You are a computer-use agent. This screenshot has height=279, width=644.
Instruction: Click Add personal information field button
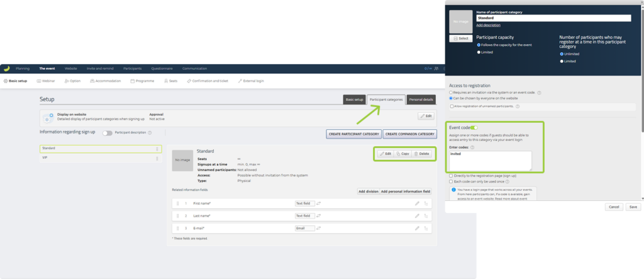coord(406,191)
